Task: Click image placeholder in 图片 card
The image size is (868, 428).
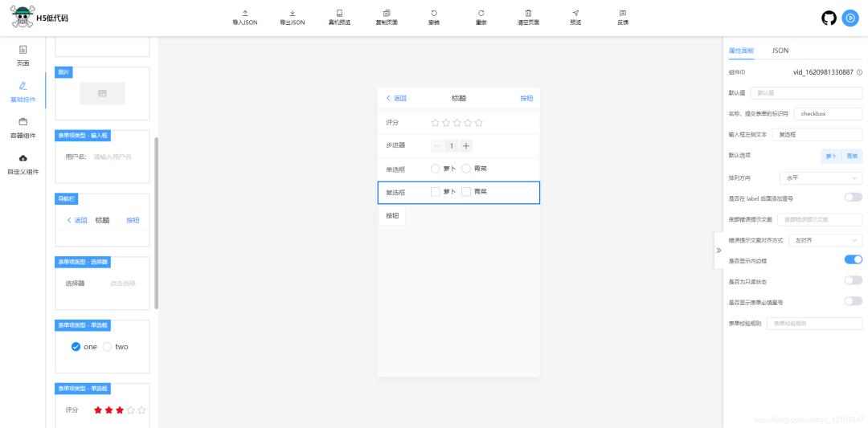Action: pos(102,93)
